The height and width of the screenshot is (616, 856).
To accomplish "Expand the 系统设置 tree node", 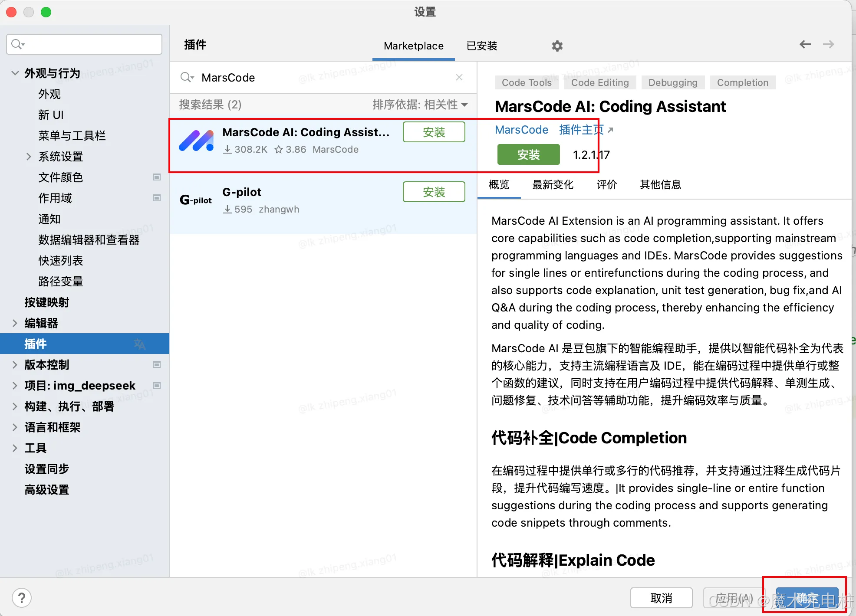I will pyautogui.click(x=29, y=157).
